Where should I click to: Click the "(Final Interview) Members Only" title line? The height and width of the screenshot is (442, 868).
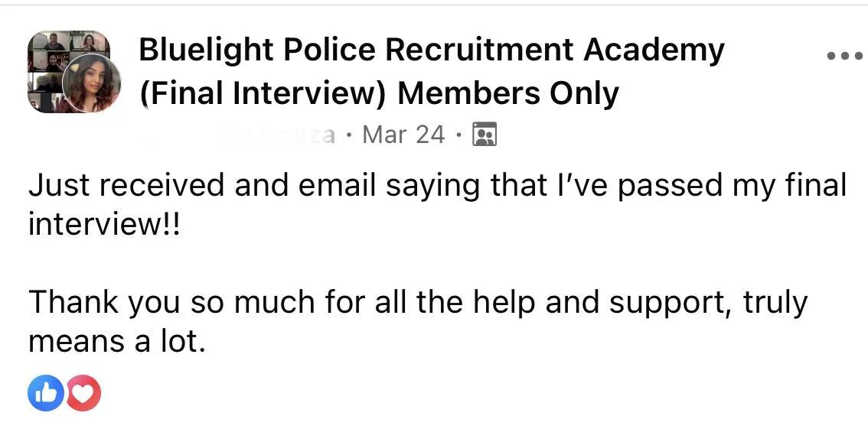[379, 93]
